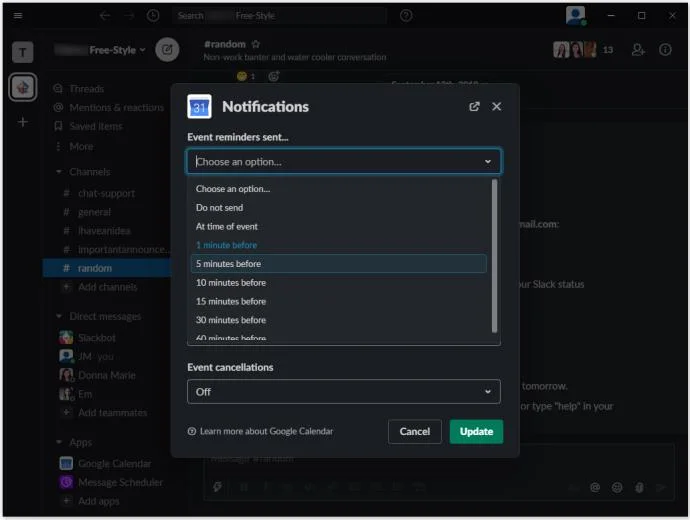This screenshot has height=520, width=690.
Task: Open the Event cancellations dropdown
Action: (x=344, y=392)
